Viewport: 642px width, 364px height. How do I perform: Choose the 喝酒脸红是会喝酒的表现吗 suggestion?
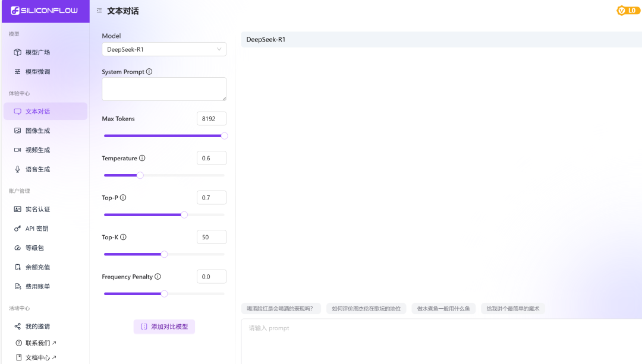coord(281,308)
